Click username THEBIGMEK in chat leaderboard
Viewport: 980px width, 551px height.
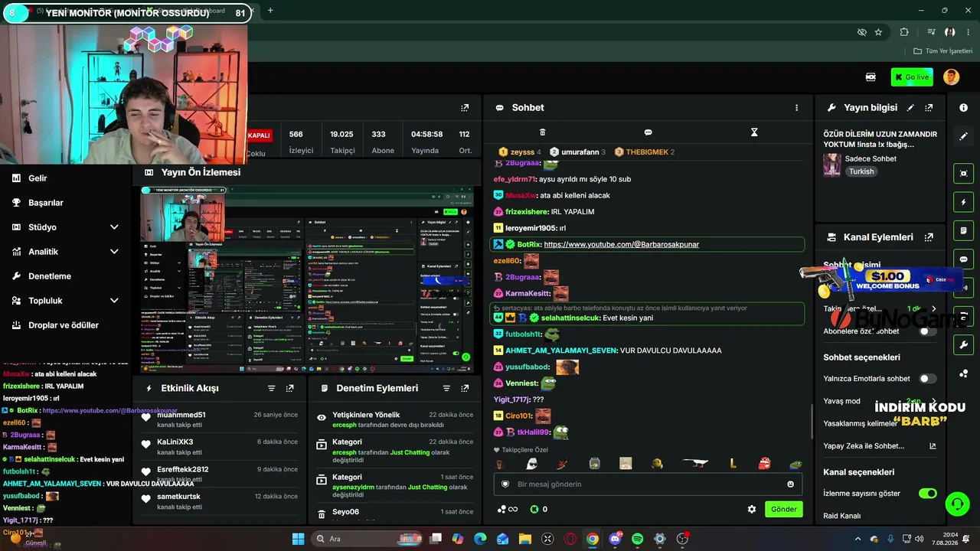point(647,152)
